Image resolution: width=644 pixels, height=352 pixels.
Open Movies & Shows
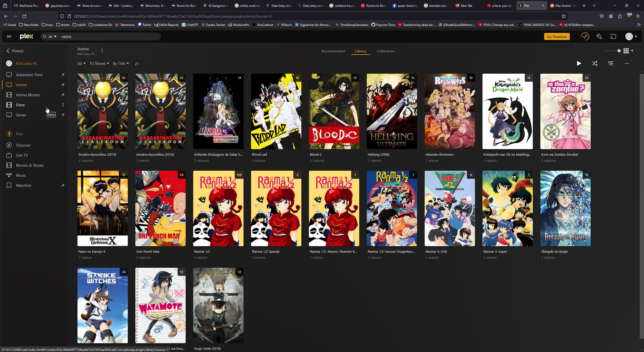pyautogui.click(x=30, y=165)
